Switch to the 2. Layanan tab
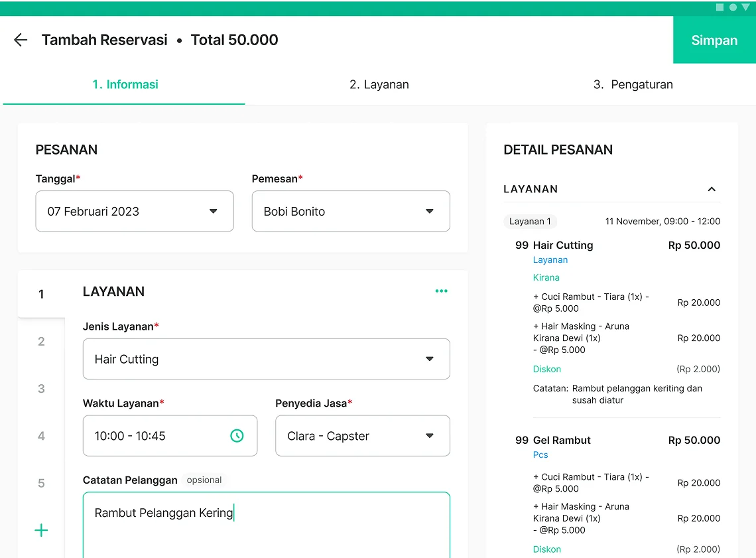Viewport: 756px width, 558px height. pos(379,84)
